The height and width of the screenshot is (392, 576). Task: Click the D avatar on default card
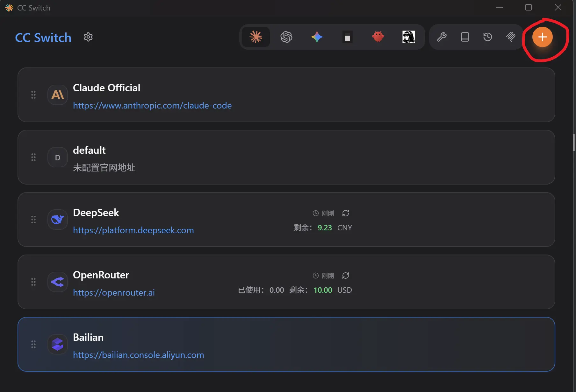pos(58,157)
